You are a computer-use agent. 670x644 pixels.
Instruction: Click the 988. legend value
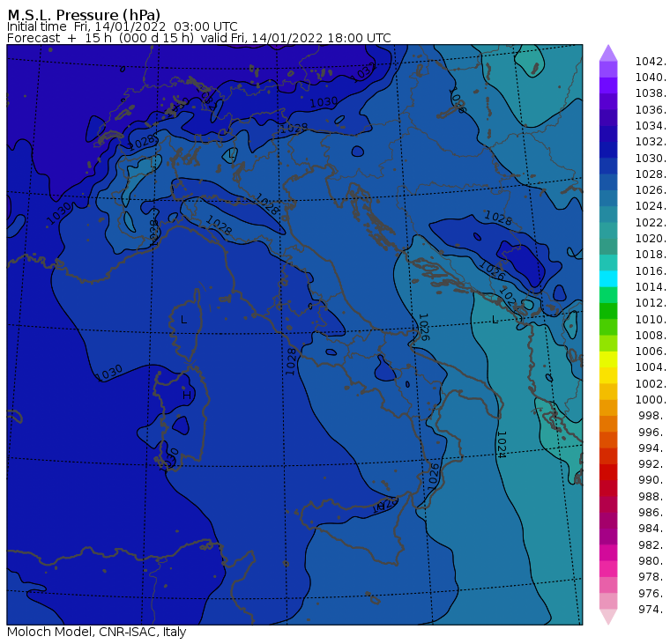tap(652, 497)
